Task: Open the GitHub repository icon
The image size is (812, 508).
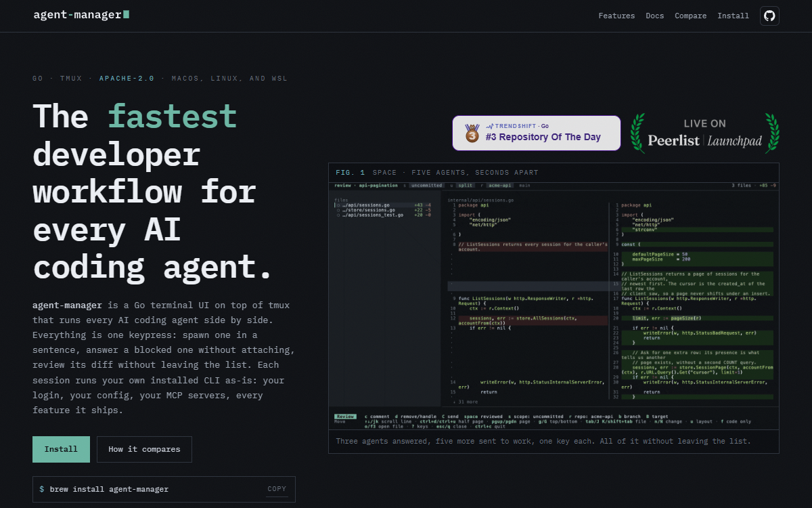Action: click(x=769, y=16)
